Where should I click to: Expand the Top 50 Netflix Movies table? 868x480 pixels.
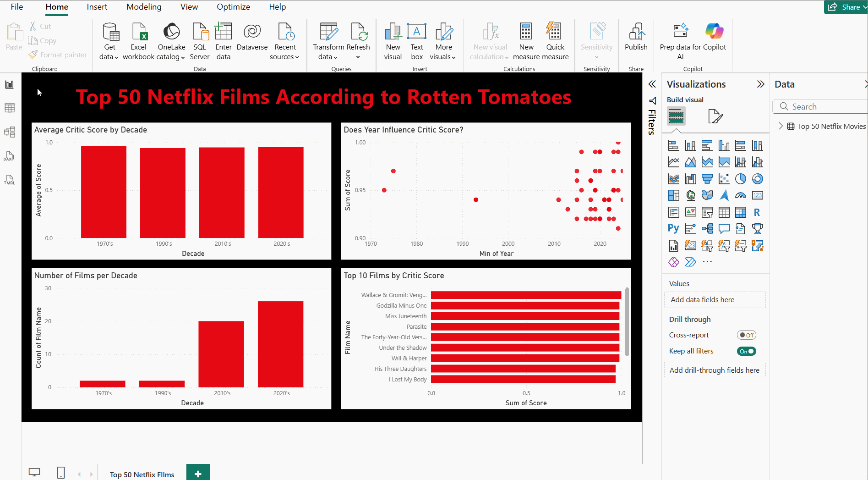tap(781, 126)
